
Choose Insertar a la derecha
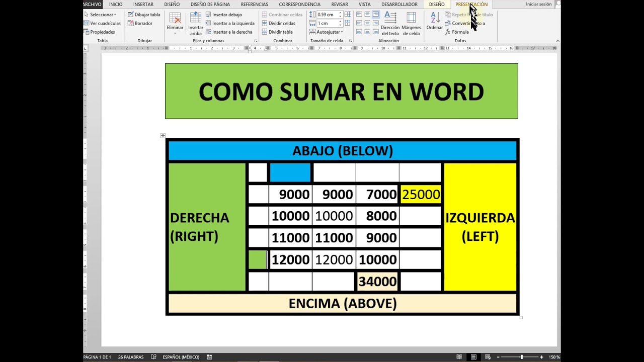tap(229, 32)
